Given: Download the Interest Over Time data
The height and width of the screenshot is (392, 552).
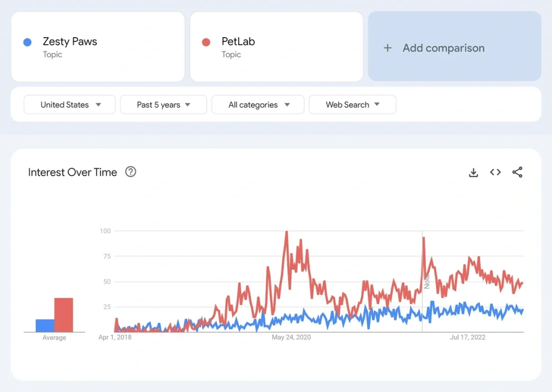Looking at the screenshot, I should coord(473,172).
